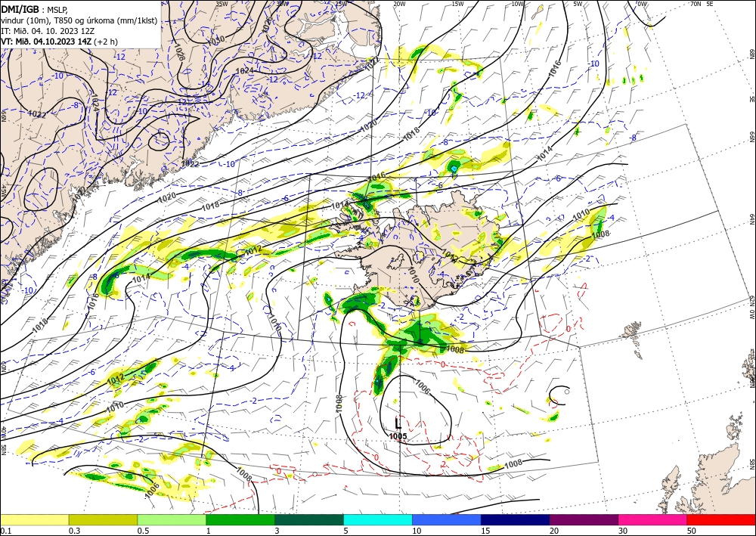756x536 pixels.
Task: Click the pink 30–50 legend swatch
Action: [x=653, y=519]
